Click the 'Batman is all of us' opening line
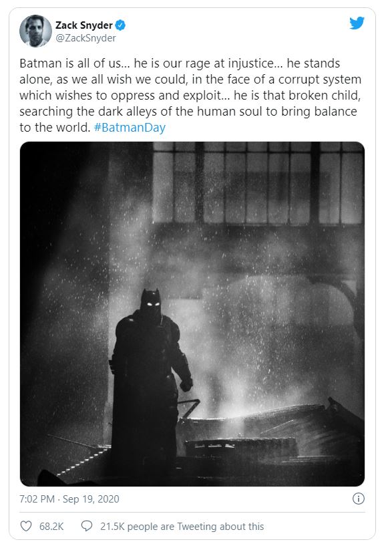The height and width of the screenshot is (546, 392). point(70,63)
